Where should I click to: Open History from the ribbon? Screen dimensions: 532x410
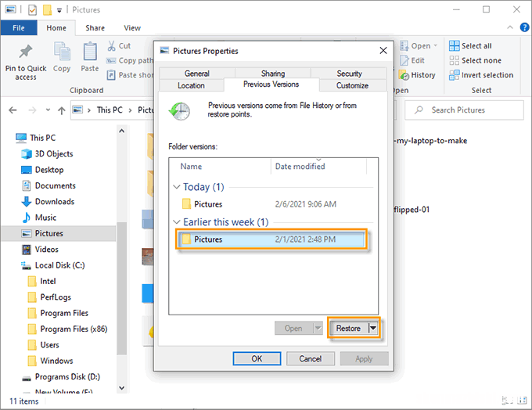[417, 75]
